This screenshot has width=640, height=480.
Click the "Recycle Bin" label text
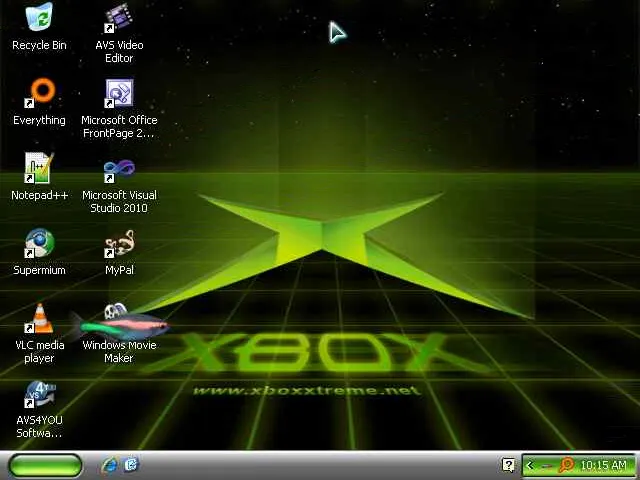[x=39, y=45]
